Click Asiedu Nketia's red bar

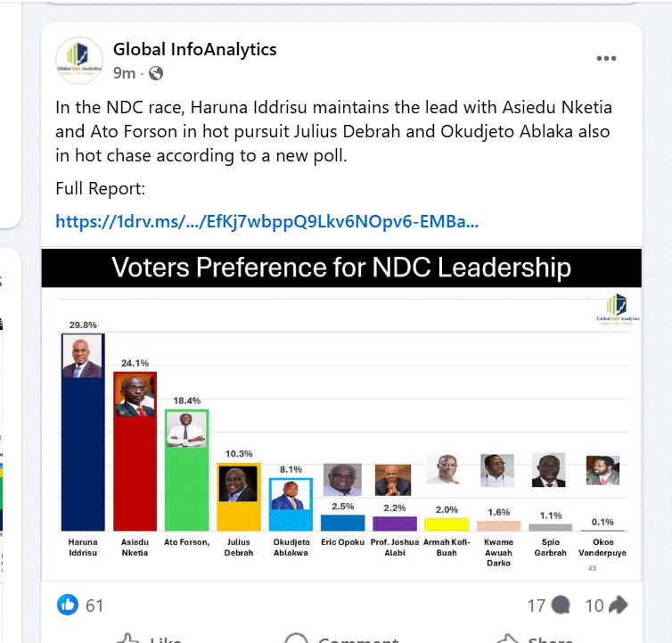[x=135, y=474]
